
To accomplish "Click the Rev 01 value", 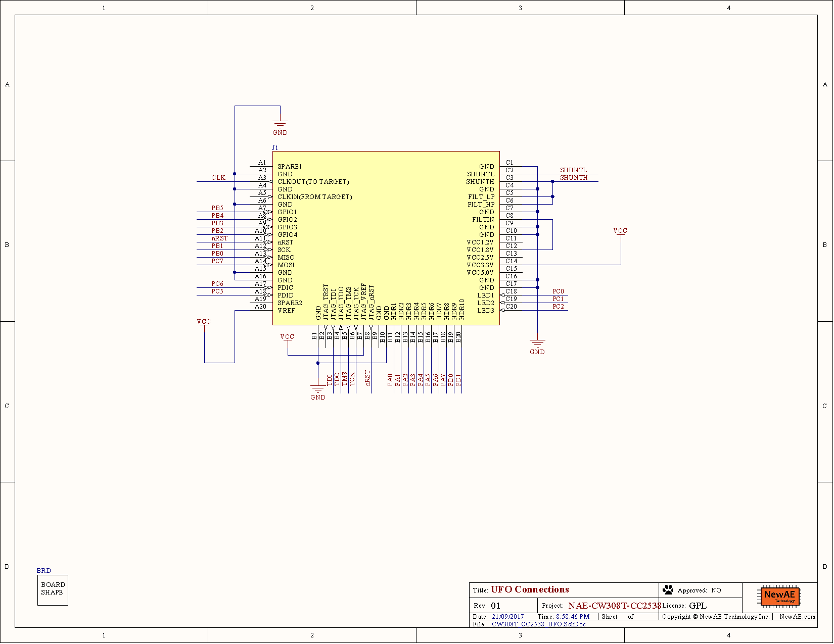I will [495, 606].
